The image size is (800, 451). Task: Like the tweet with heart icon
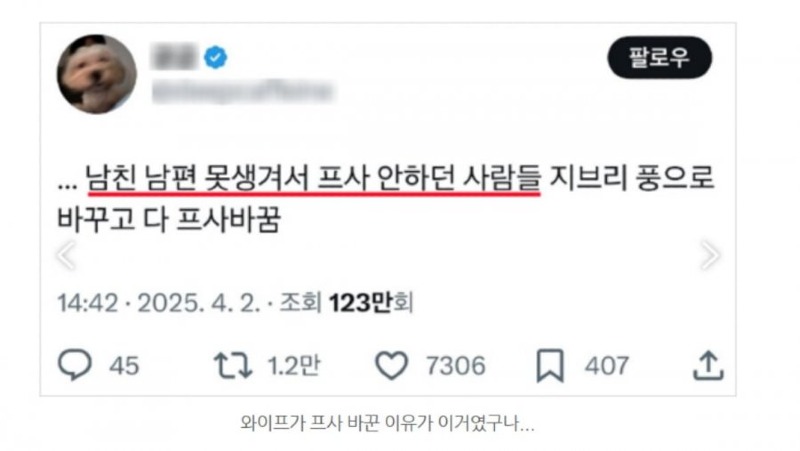pyautogui.click(x=392, y=365)
